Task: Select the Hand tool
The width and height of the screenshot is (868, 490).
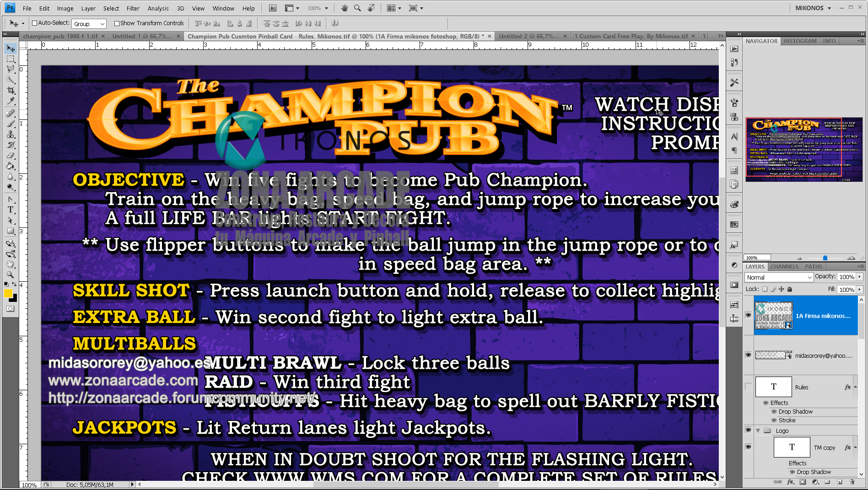Action: [x=10, y=264]
